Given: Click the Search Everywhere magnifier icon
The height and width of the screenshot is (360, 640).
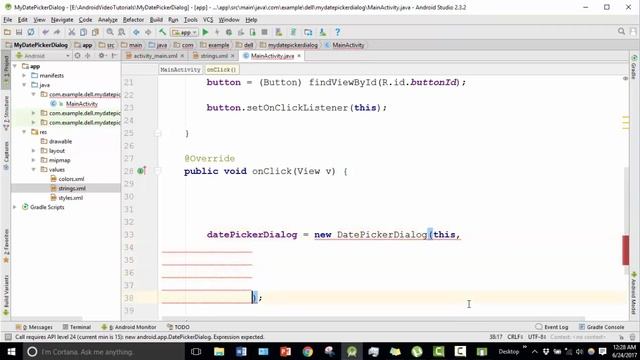Looking at the screenshot, I should tap(621, 31).
